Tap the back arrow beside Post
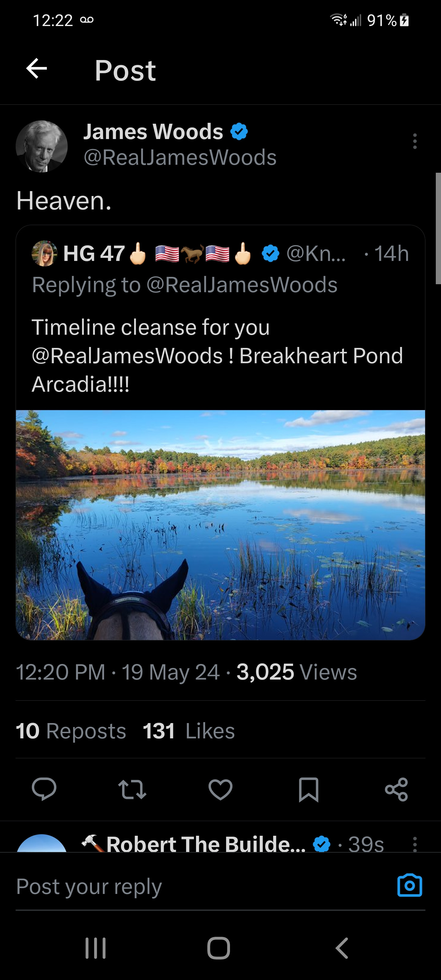 click(x=36, y=69)
